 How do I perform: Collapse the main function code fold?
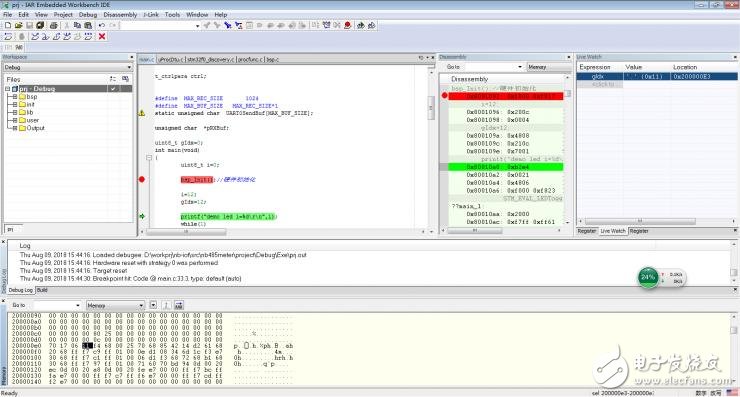coord(149,157)
